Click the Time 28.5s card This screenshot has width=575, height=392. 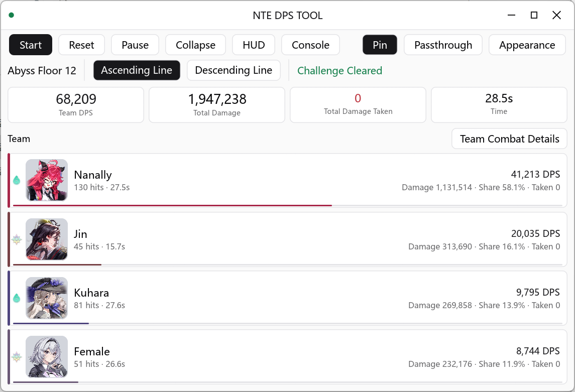click(x=499, y=105)
